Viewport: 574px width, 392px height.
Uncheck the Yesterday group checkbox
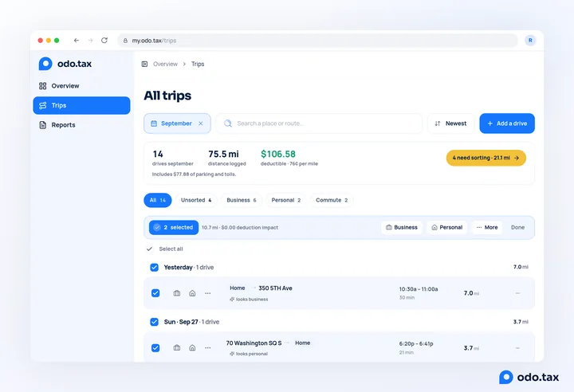(x=154, y=267)
